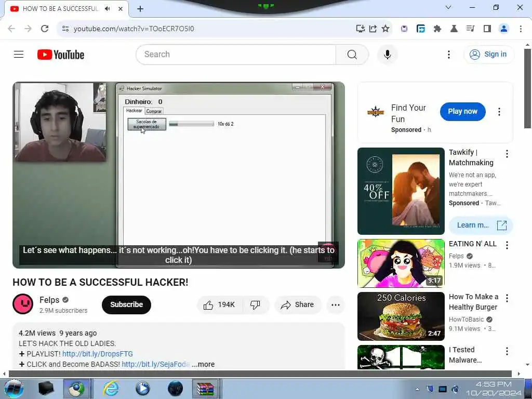Open options for I Tested Malware video
Image resolution: width=532 pixels, height=399 pixels.
pyautogui.click(x=507, y=351)
